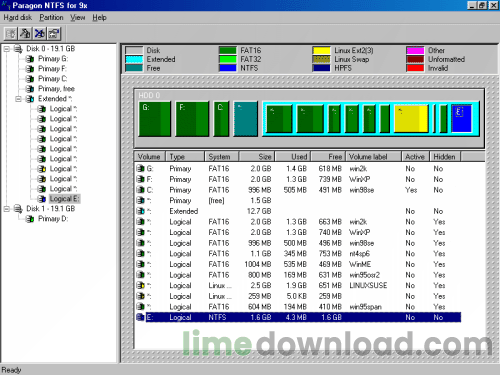
Task: Click the Extended partition icon in tree
Action: (x=30, y=99)
